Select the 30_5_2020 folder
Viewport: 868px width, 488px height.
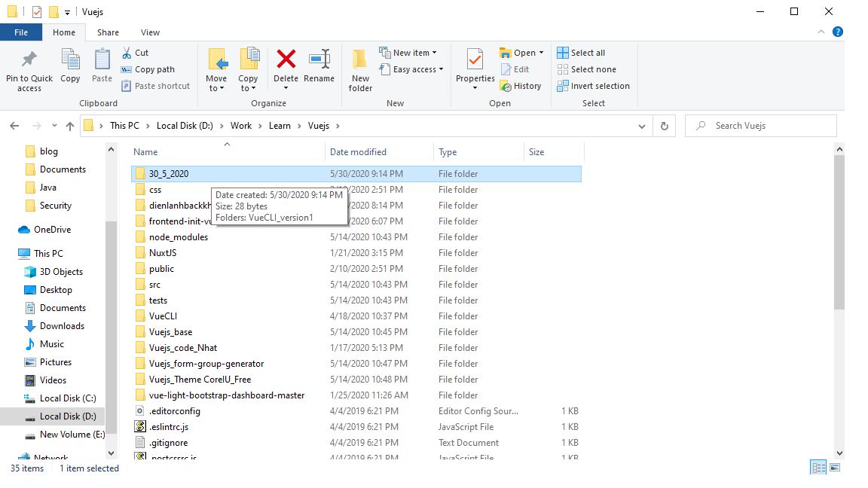(356, 174)
